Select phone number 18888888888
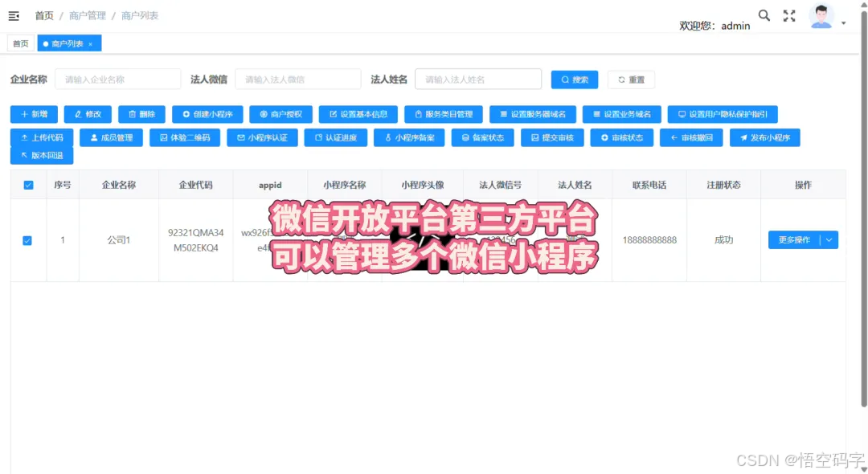Viewport: 868px width, 474px height. pyautogui.click(x=649, y=240)
